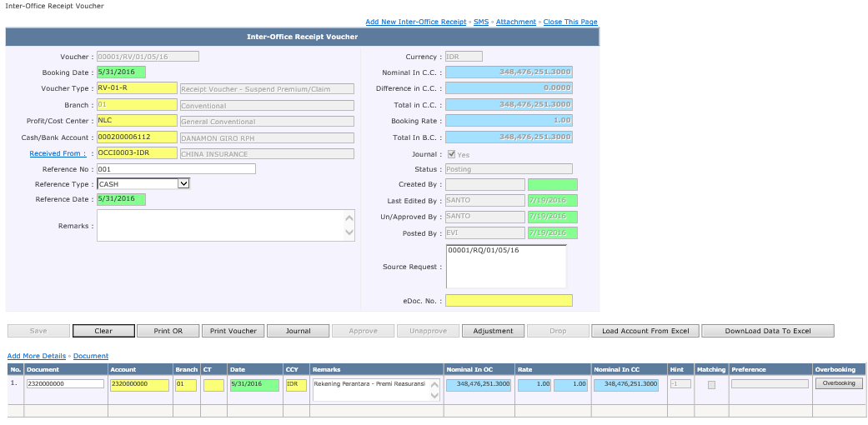Open the Attachment link

point(516,22)
